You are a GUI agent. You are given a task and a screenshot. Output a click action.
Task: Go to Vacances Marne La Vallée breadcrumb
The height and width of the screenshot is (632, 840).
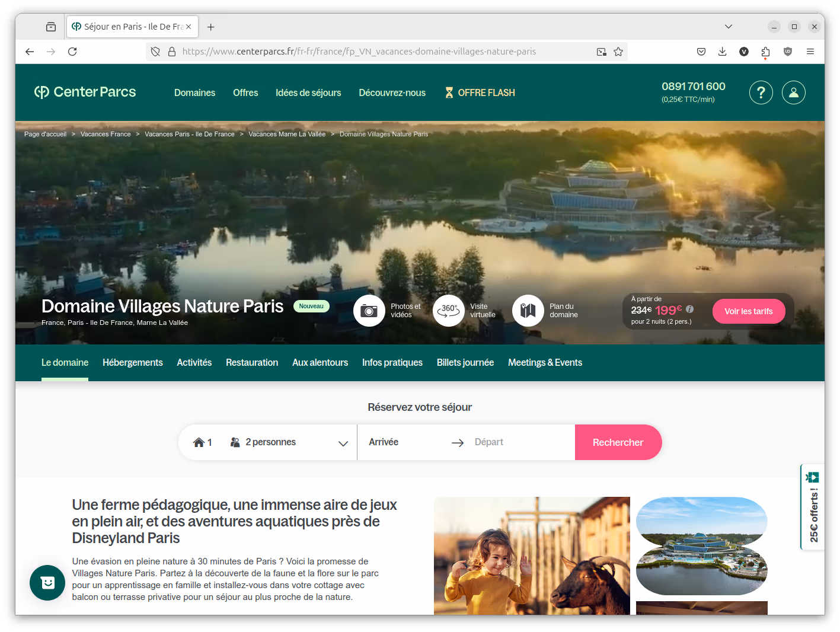(287, 134)
